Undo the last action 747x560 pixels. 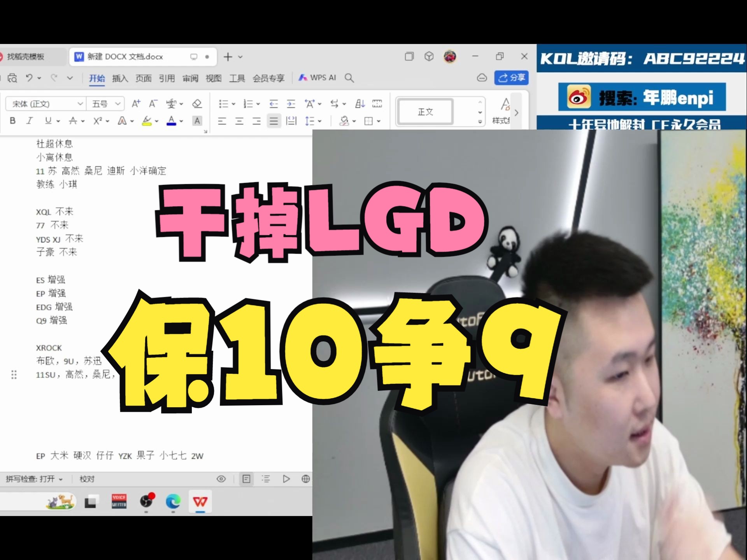[x=29, y=78]
